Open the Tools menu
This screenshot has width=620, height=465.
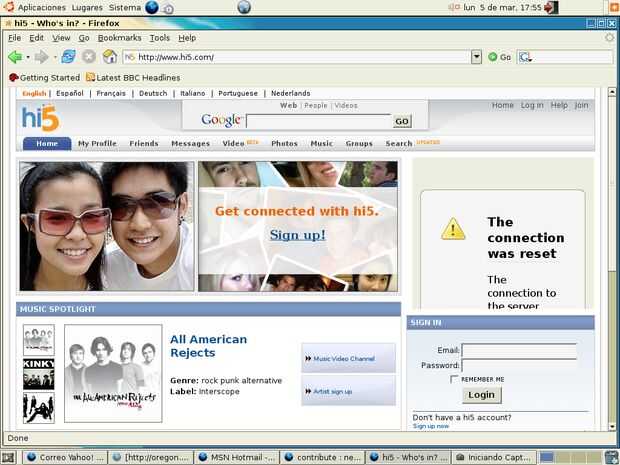point(160,38)
